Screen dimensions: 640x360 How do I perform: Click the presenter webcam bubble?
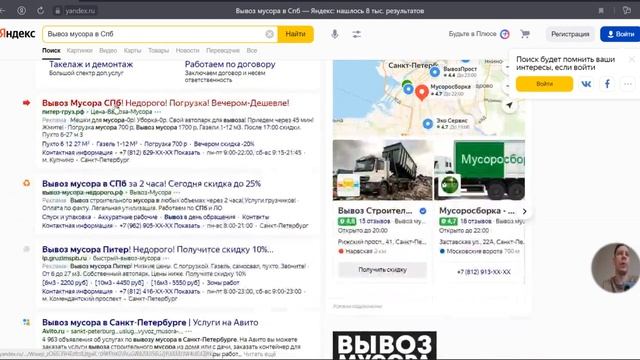(616, 268)
